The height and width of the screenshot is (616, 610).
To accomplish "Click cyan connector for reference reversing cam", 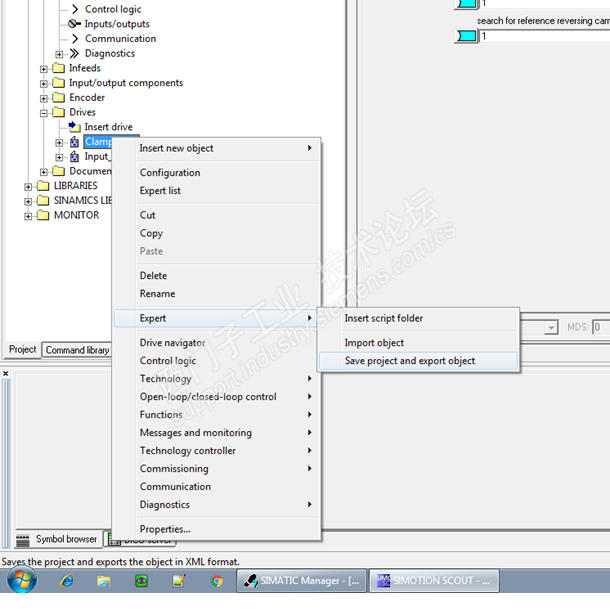I will (x=467, y=36).
